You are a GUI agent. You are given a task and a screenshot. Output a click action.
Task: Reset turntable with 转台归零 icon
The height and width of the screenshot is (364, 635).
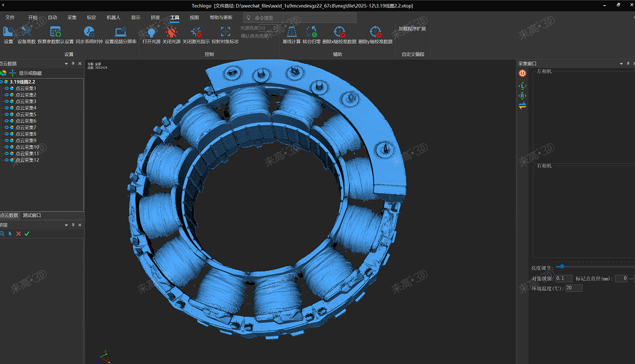click(x=312, y=32)
